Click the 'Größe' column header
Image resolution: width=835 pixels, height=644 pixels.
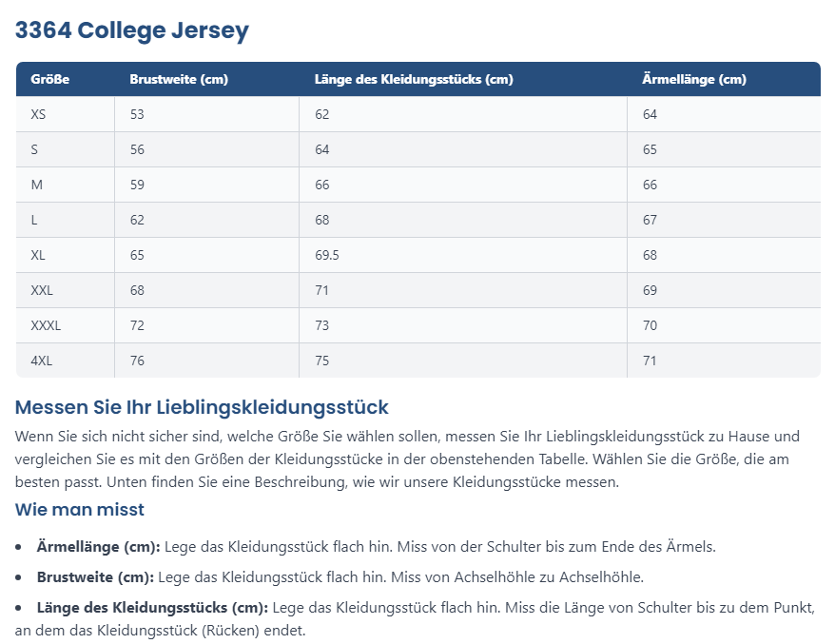(50, 80)
